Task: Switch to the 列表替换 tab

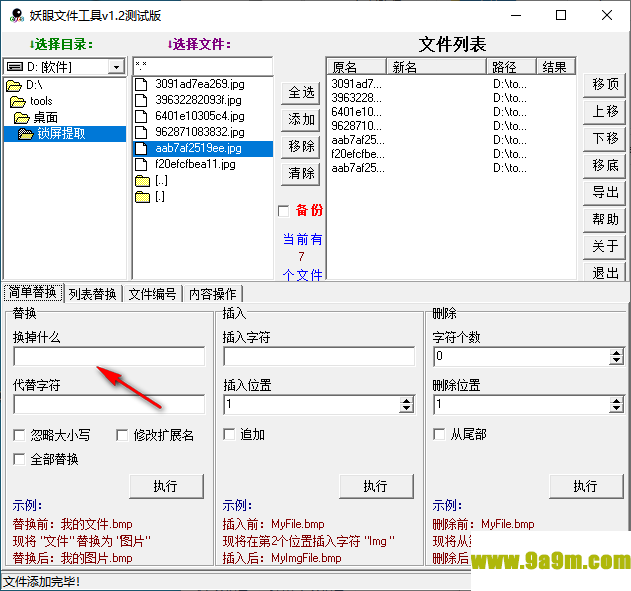Action: [93, 294]
